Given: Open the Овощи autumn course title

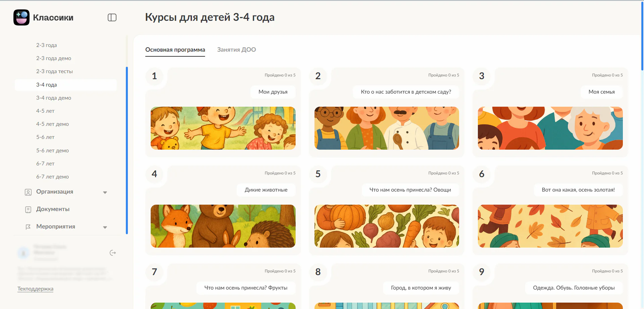Looking at the screenshot, I should click(x=410, y=190).
